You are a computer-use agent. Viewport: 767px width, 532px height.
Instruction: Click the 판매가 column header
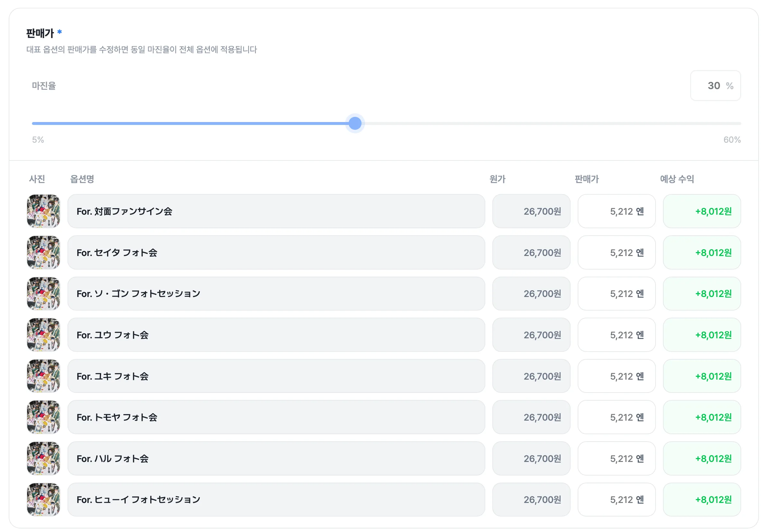(587, 179)
